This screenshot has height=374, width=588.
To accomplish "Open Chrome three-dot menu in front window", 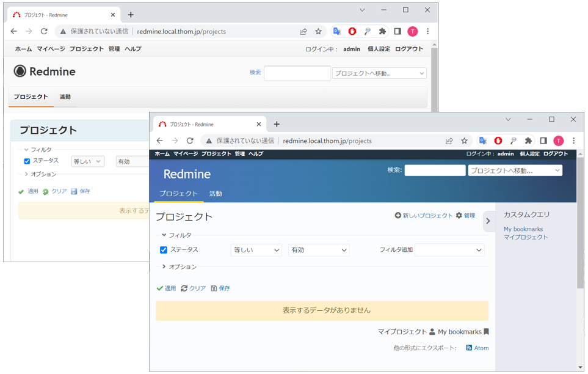I will pyautogui.click(x=573, y=141).
